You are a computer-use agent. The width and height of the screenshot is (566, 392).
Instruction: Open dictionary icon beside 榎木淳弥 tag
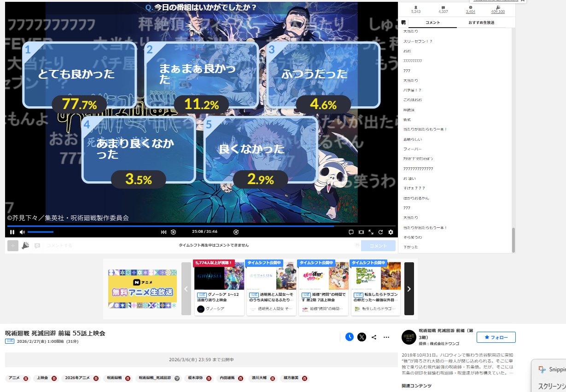click(209, 378)
